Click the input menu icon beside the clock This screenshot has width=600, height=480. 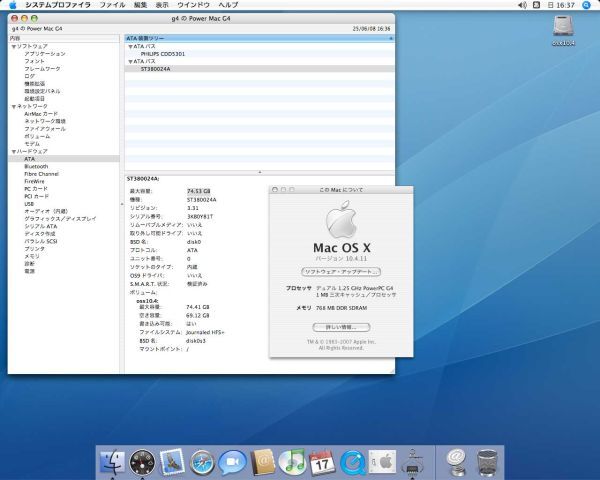(x=536, y=5)
